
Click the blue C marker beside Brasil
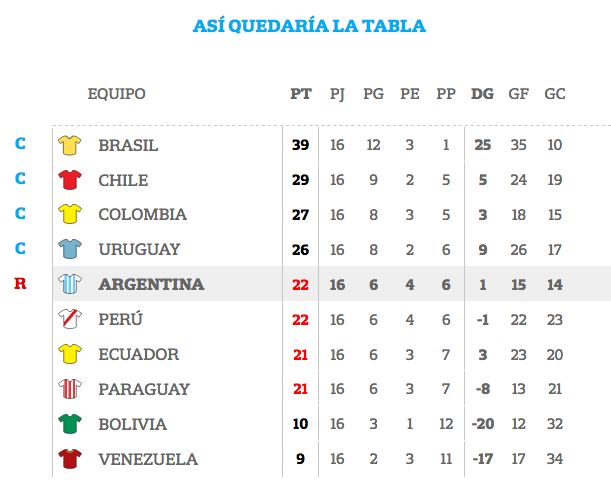20,143
